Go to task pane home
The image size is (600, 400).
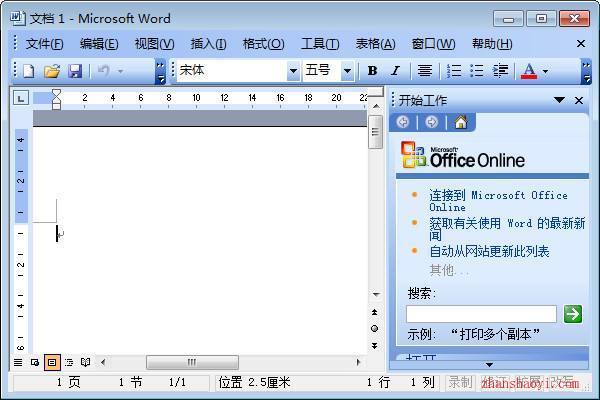[461, 122]
